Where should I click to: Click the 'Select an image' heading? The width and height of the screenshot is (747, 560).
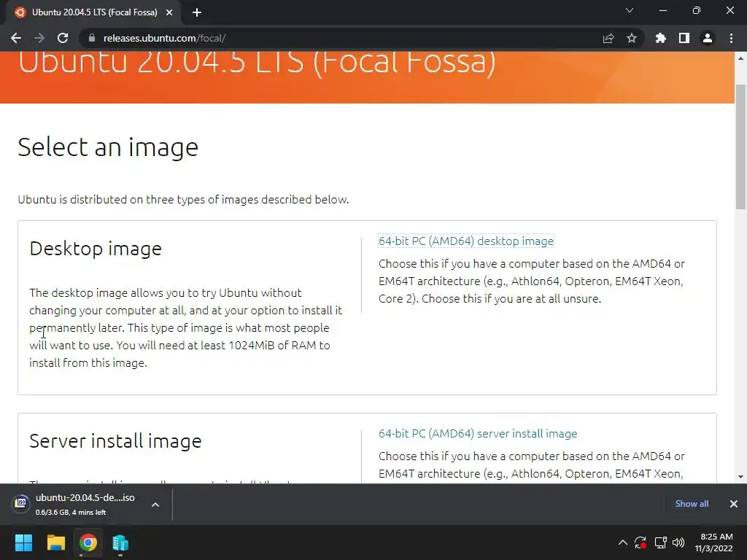click(x=108, y=147)
